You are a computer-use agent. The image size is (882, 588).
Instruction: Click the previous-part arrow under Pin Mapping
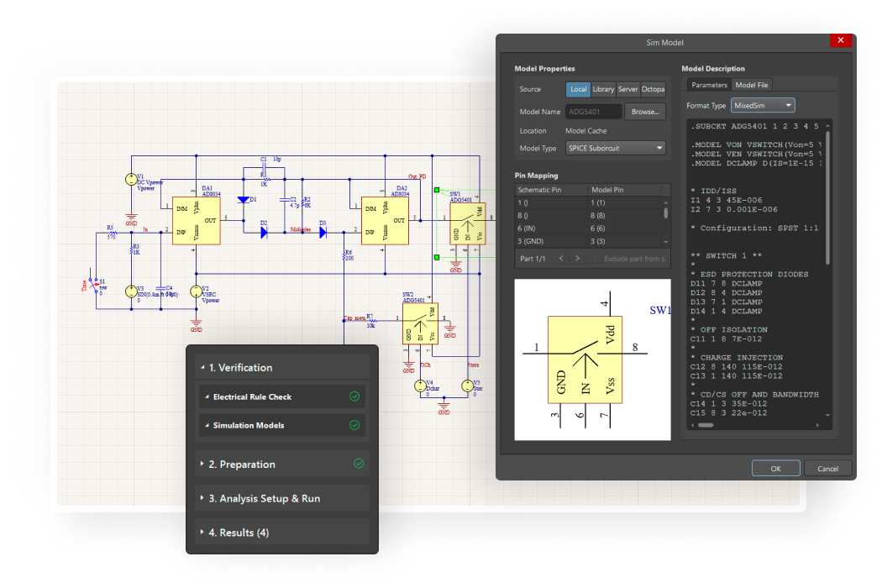(x=560, y=258)
